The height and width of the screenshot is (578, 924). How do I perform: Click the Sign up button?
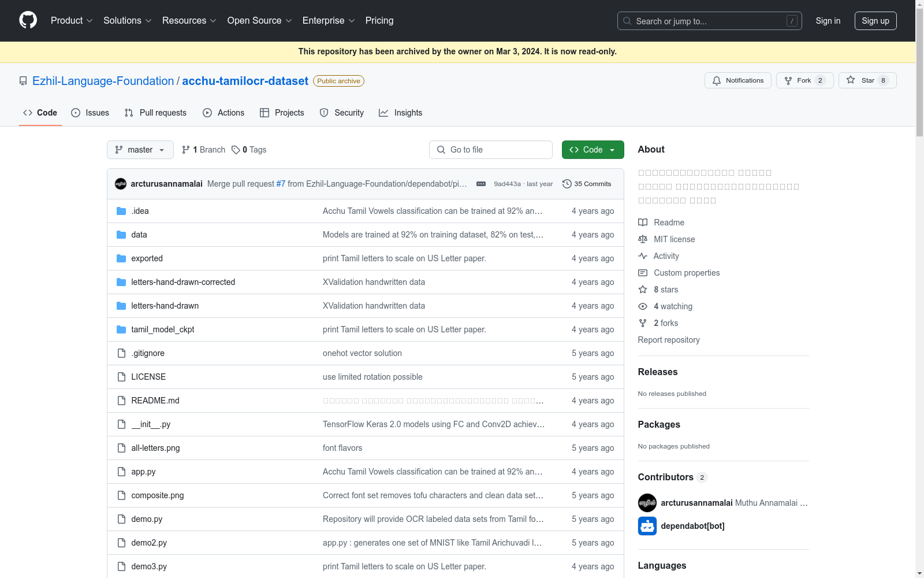tap(875, 21)
